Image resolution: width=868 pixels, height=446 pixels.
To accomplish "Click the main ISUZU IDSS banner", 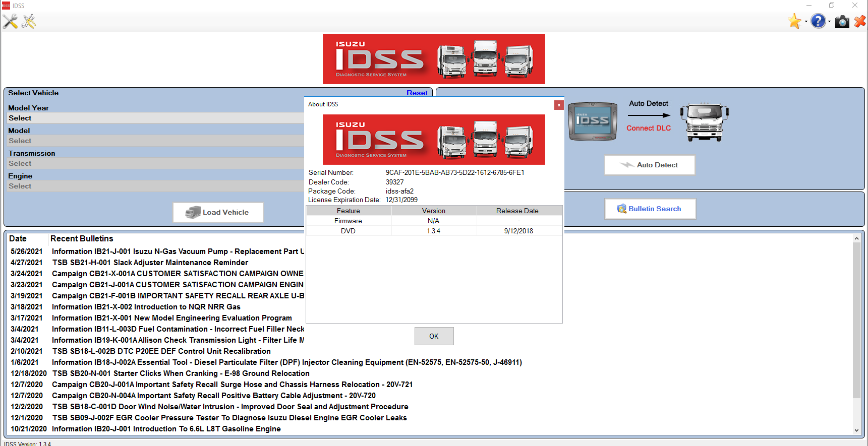I will [x=434, y=59].
